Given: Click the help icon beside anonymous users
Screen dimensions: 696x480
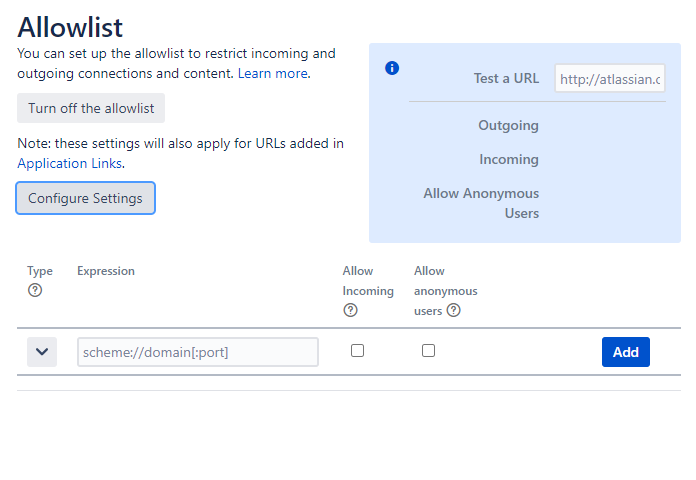Looking at the screenshot, I should tap(454, 310).
